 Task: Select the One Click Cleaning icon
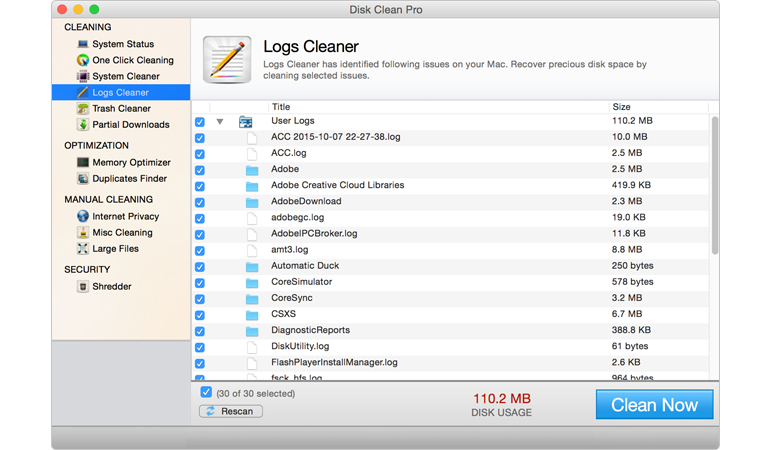coord(83,60)
